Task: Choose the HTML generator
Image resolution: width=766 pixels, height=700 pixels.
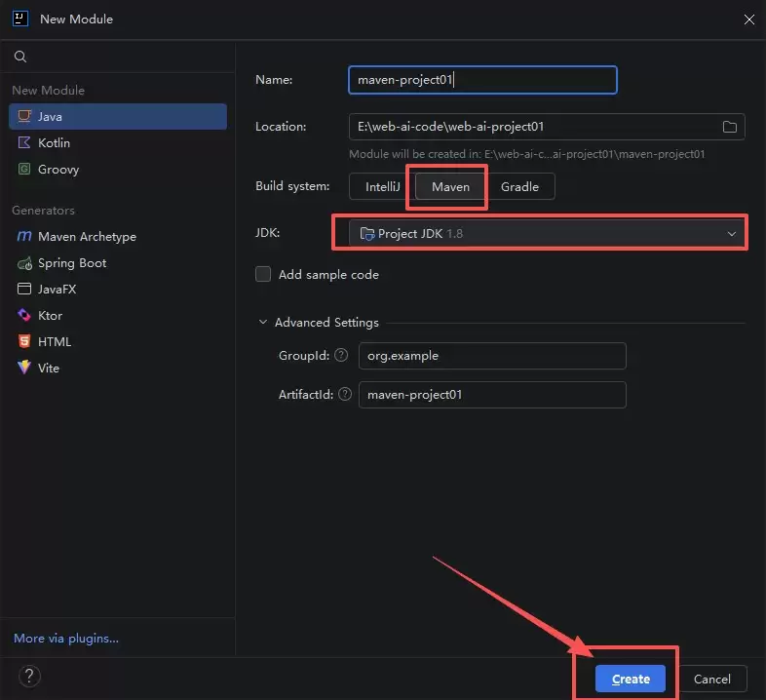Action: click(x=118, y=341)
